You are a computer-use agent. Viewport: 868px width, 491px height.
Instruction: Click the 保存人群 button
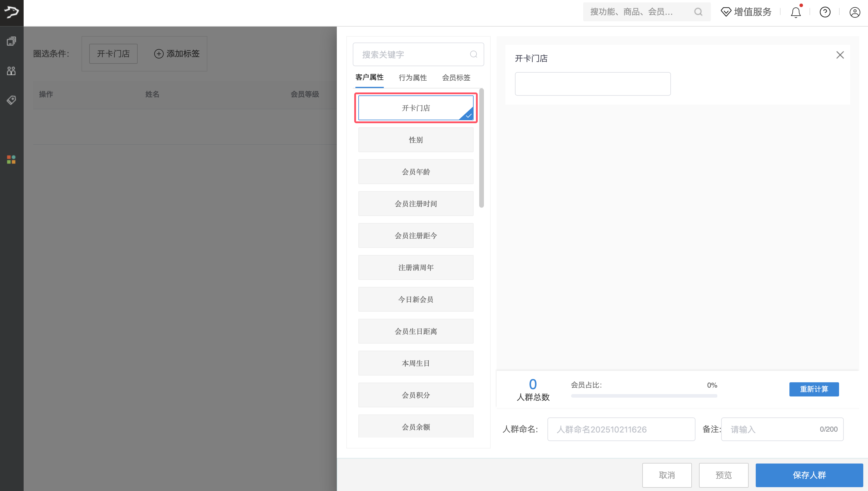coord(809,475)
